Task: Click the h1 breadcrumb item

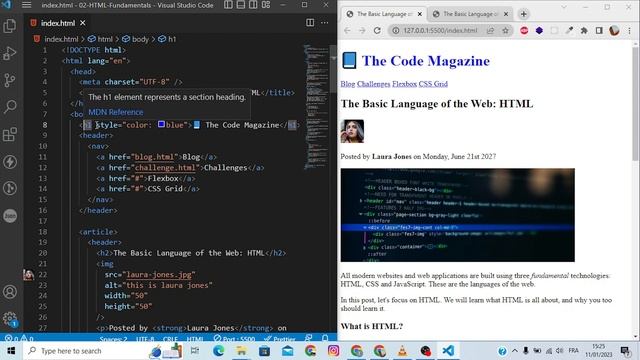Action: coord(167,39)
